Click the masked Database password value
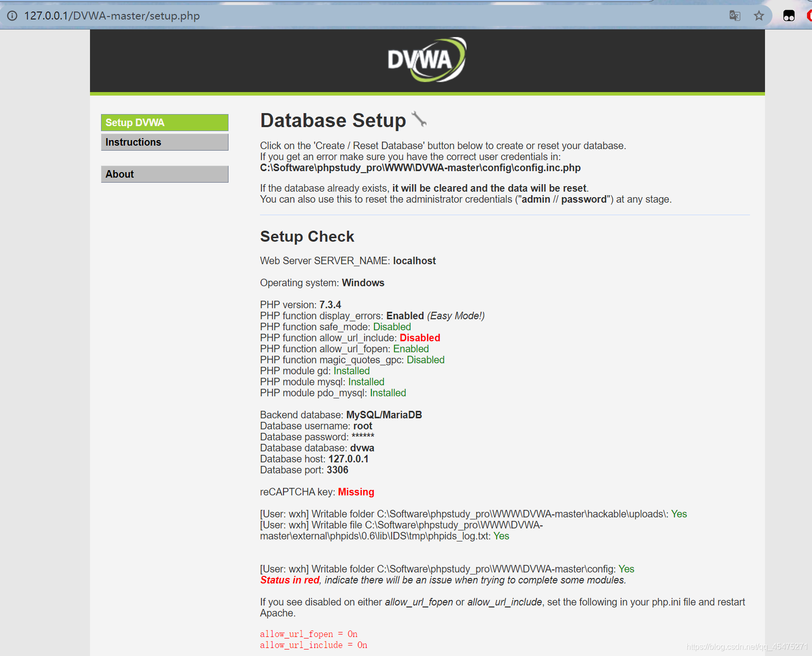Screen dimensions: 812x656 pyautogui.click(x=363, y=436)
